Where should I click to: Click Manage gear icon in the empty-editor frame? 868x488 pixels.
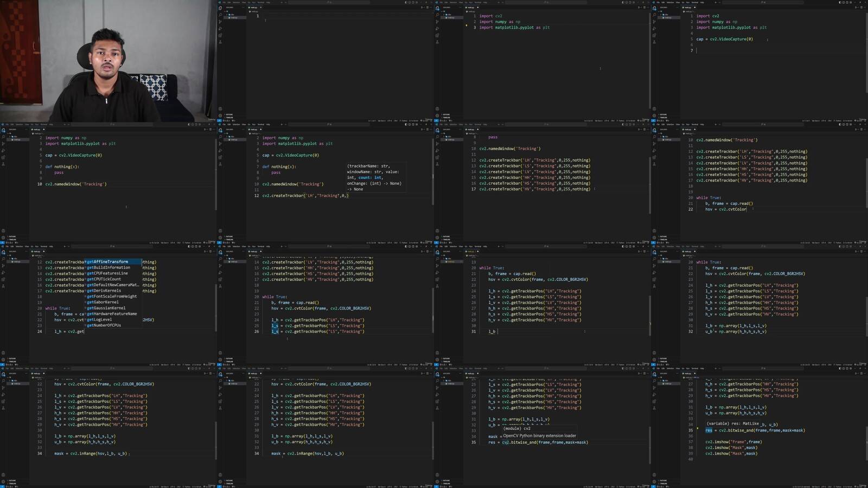tap(220, 115)
